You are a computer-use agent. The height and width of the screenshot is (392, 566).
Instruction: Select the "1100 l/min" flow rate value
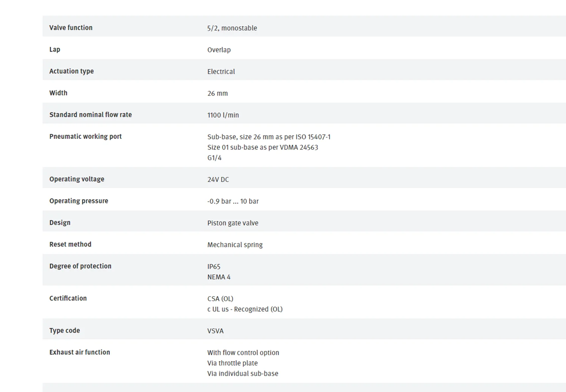[223, 115]
